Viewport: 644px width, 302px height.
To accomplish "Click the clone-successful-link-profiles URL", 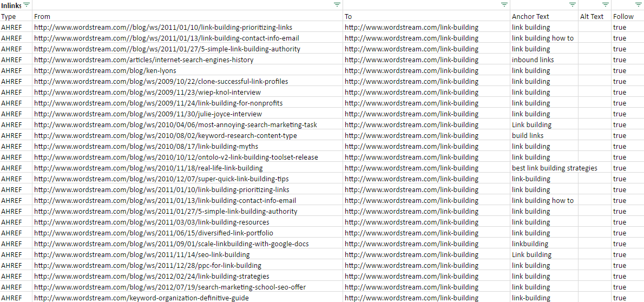I will tap(161, 81).
